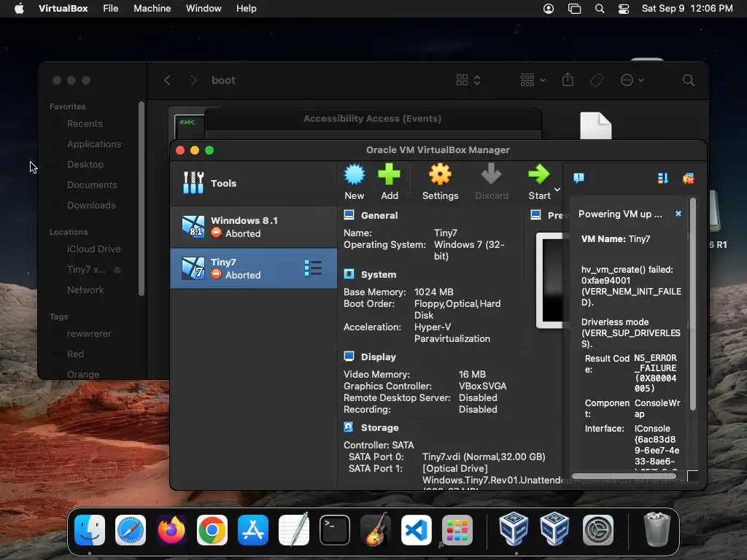This screenshot has width=747, height=560.
Task: Click the sort notifications icon
Action: [663, 178]
